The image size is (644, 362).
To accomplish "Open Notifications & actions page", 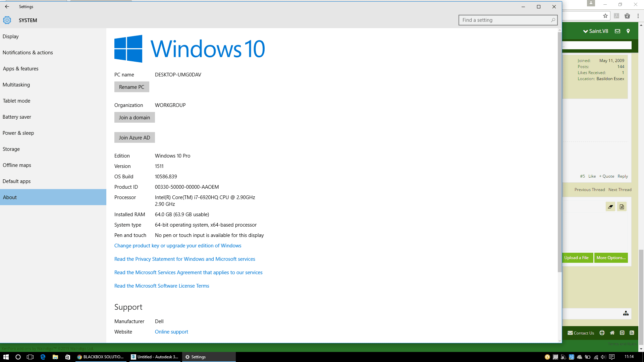I will 53,53.
